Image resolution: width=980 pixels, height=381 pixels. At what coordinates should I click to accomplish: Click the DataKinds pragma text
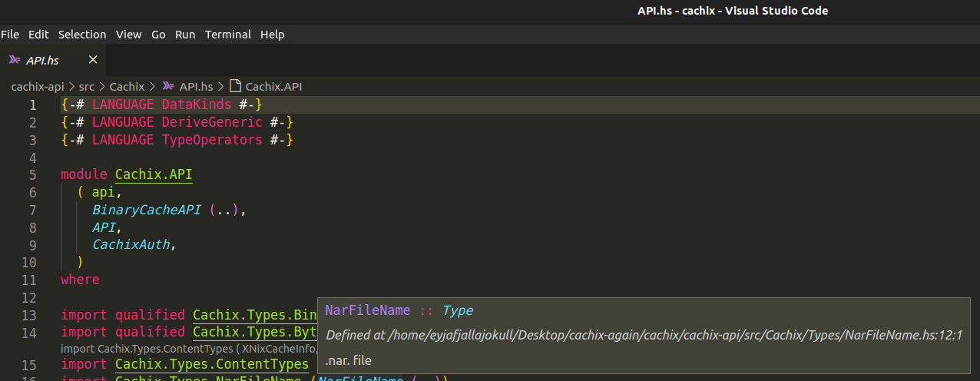(x=196, y=104)
